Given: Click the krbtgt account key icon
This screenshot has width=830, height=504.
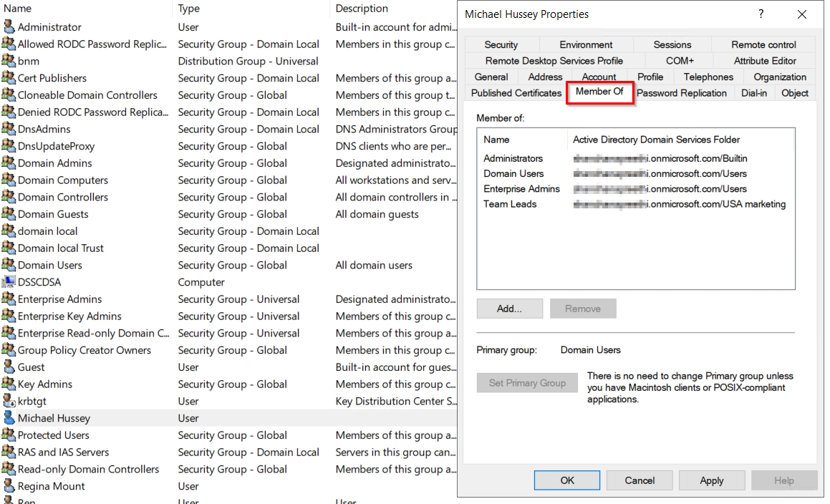Looking at the screenshot, I should click(9, 401).
